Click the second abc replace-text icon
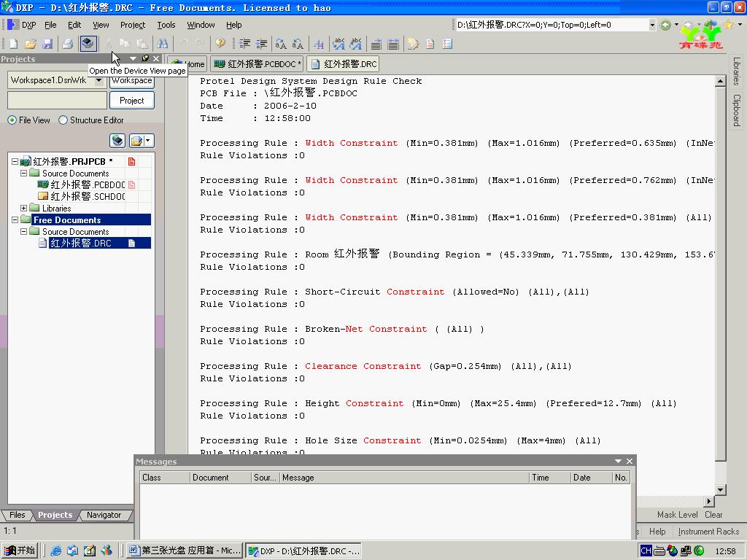 (356, 44)
